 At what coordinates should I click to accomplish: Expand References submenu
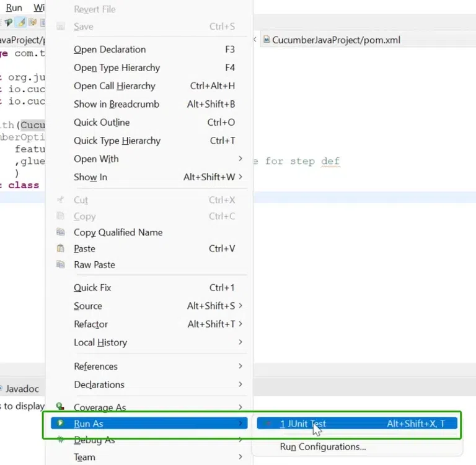pyautogui.click(x=149, y=366)
